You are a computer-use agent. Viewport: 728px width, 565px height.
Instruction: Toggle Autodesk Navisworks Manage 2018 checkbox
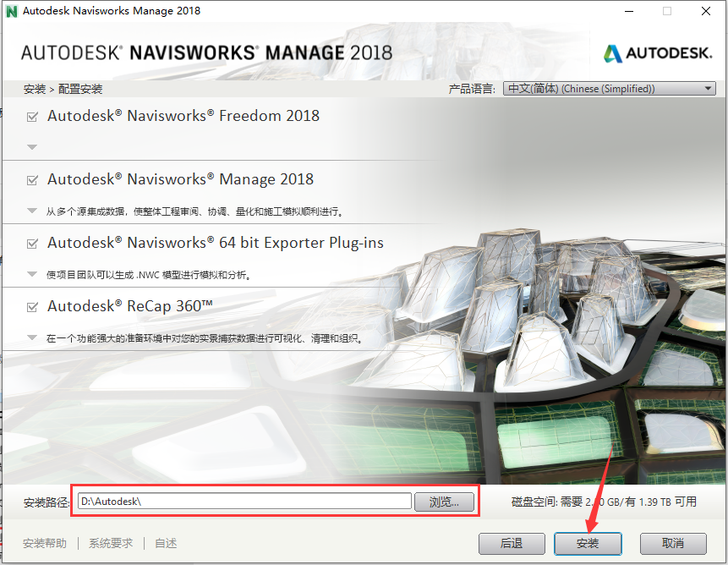pos(32,180)
